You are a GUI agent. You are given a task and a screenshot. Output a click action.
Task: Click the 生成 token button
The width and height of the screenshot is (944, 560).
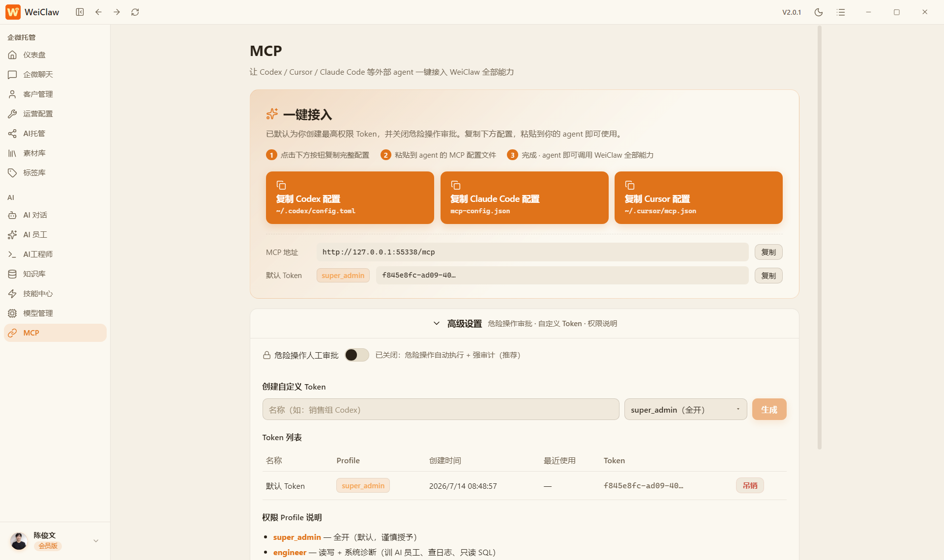coord(769,409)
